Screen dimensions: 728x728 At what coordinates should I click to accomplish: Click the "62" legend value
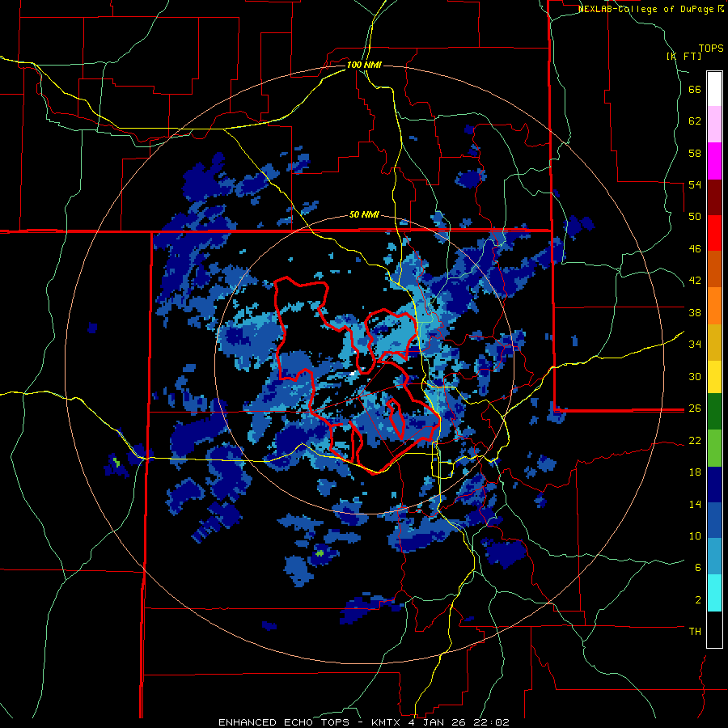695,121
